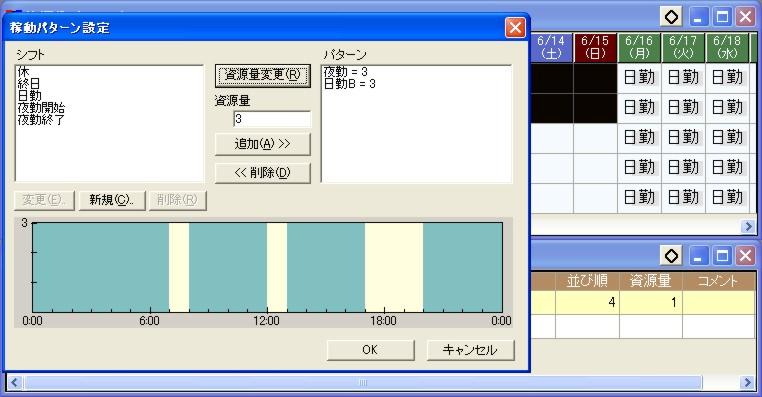Viewport: 762px width, 397px height.
Task: Click left arrow of horizontal scrollbar
Action: [x=14, y=382]
